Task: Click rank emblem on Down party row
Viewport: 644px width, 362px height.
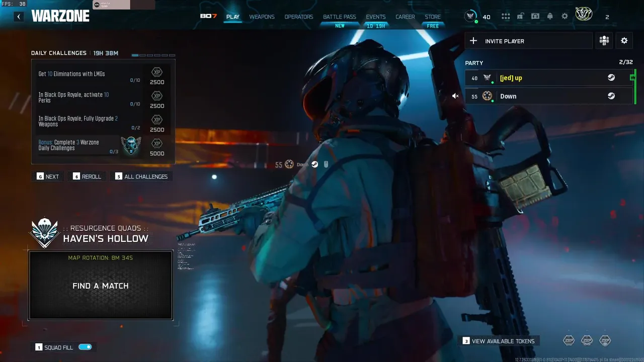Action: 487,96
